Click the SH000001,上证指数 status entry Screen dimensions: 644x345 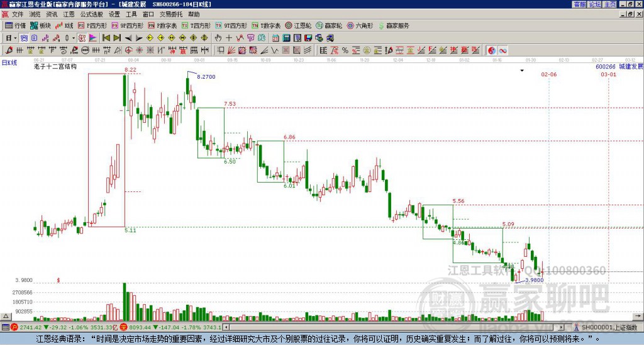coord(609,327)
